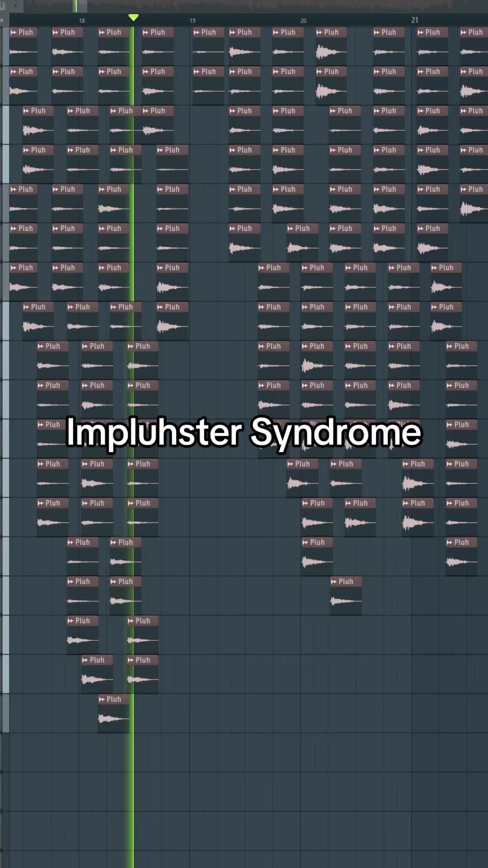The height and width of the screenshot is (868, 488).
Task: Jump to bar 19 on the timeline ruler
Action: tap(192, 20)
